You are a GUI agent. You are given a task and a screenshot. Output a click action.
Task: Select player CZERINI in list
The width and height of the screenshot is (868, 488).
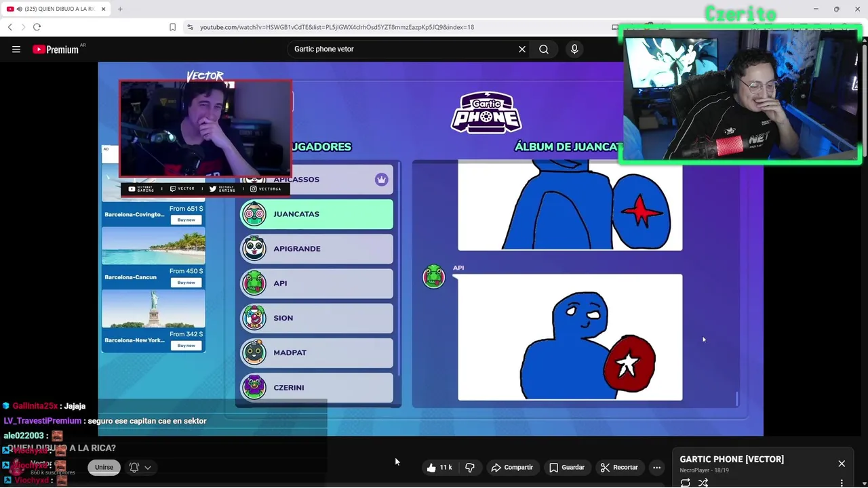point(317,388)
